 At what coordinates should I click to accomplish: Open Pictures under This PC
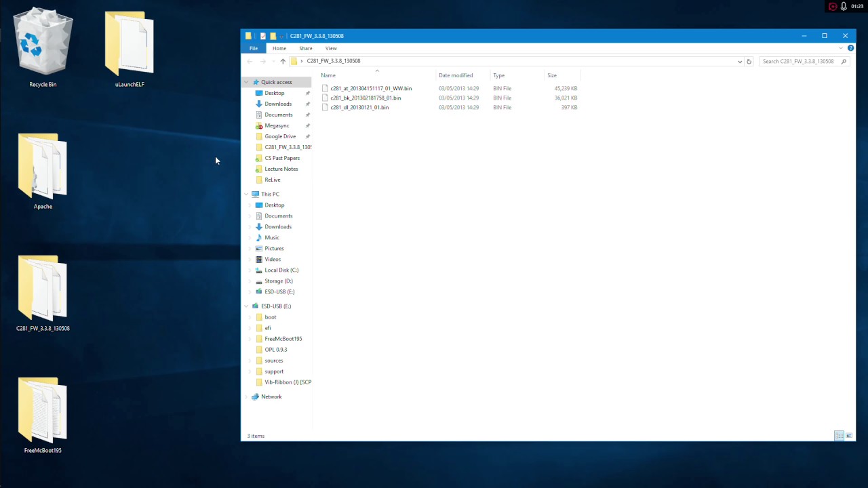tap(274, 248)
